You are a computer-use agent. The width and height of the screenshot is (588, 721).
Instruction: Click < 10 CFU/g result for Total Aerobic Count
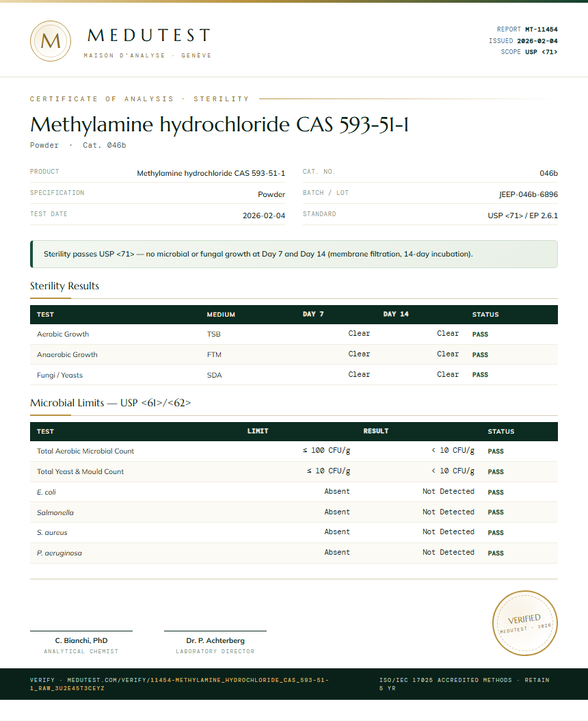tap(453, 450)
